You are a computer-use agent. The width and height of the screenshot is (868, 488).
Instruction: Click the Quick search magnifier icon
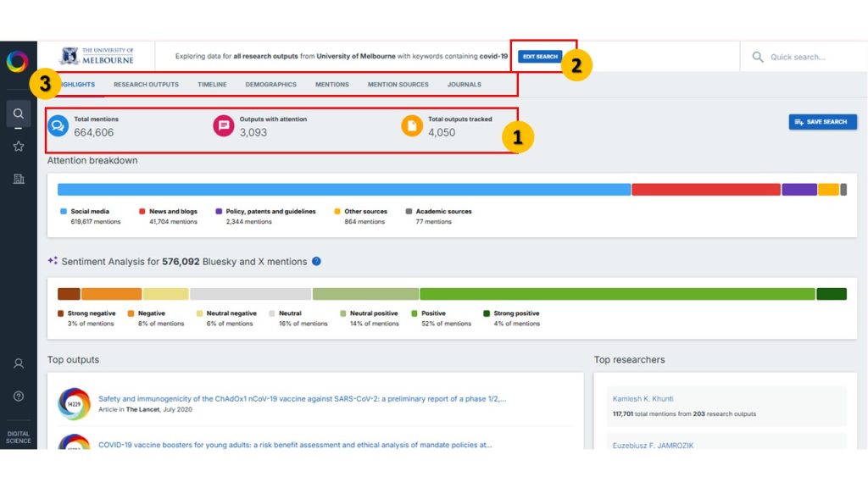click(757, 57)
